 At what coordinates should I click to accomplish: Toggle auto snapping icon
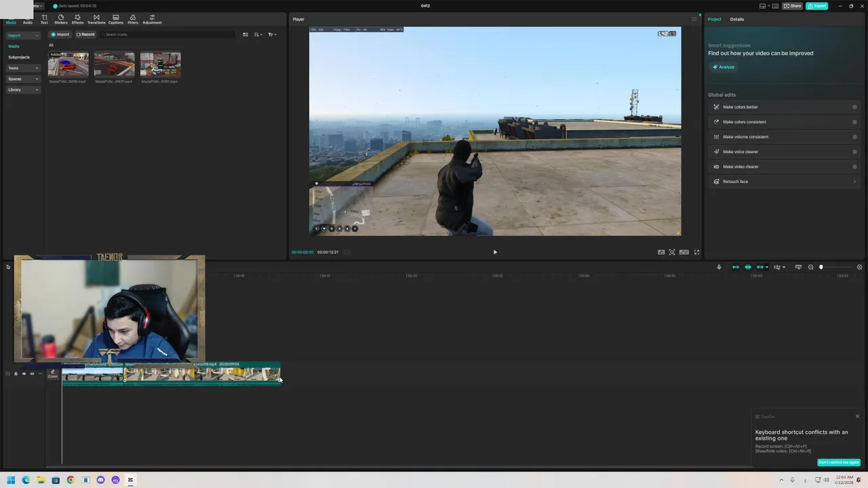tap(748, 267)
